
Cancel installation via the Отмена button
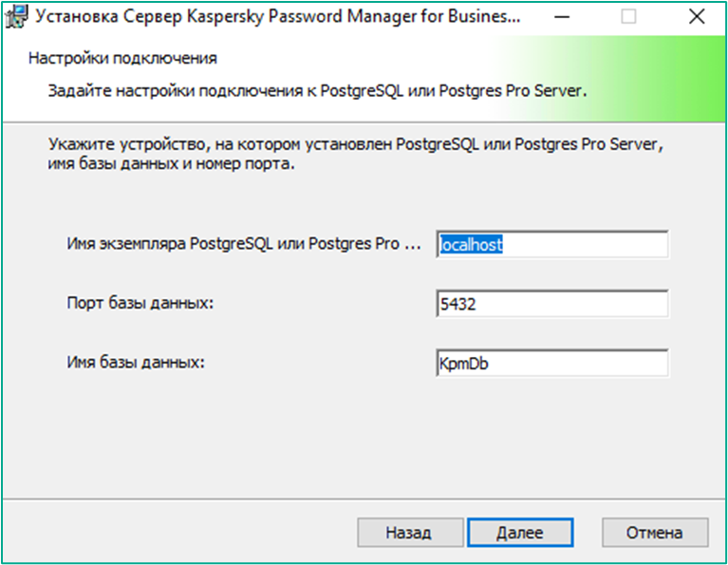pos(655,533)
